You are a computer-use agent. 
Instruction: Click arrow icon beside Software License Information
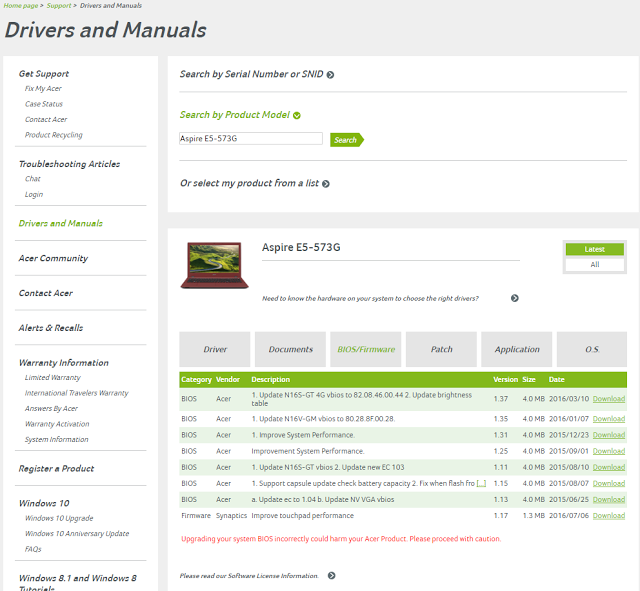331,576
